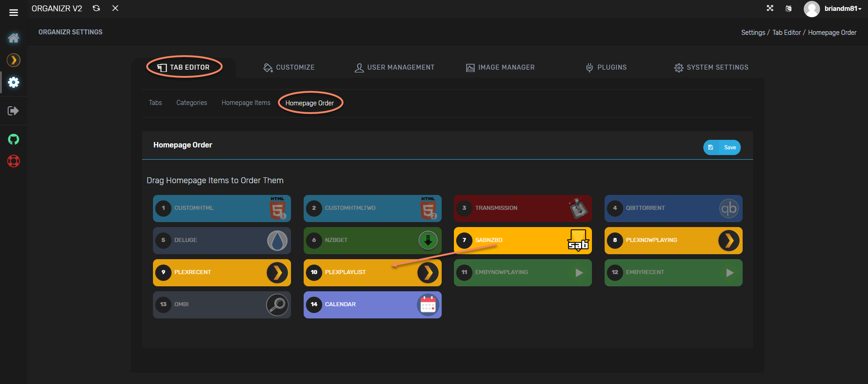Close the current tab with X icon

point(115,8)
